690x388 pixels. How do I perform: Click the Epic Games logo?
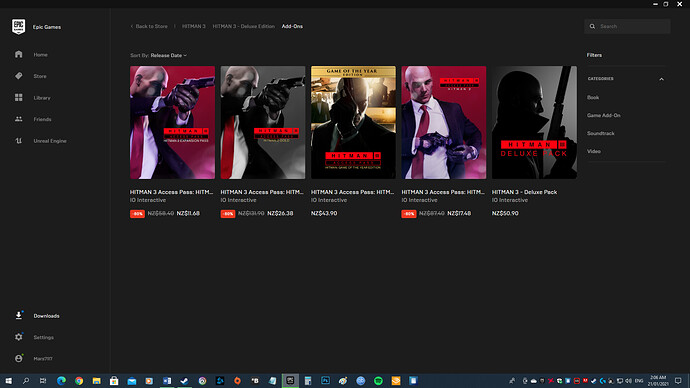click(18, 26)
